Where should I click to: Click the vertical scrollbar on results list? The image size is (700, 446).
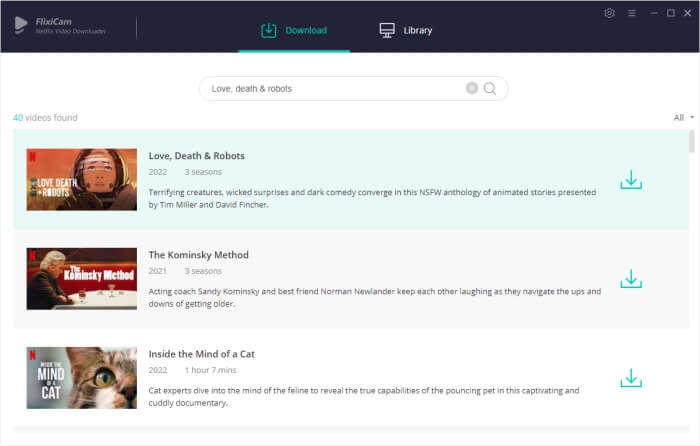pos(691,142)
